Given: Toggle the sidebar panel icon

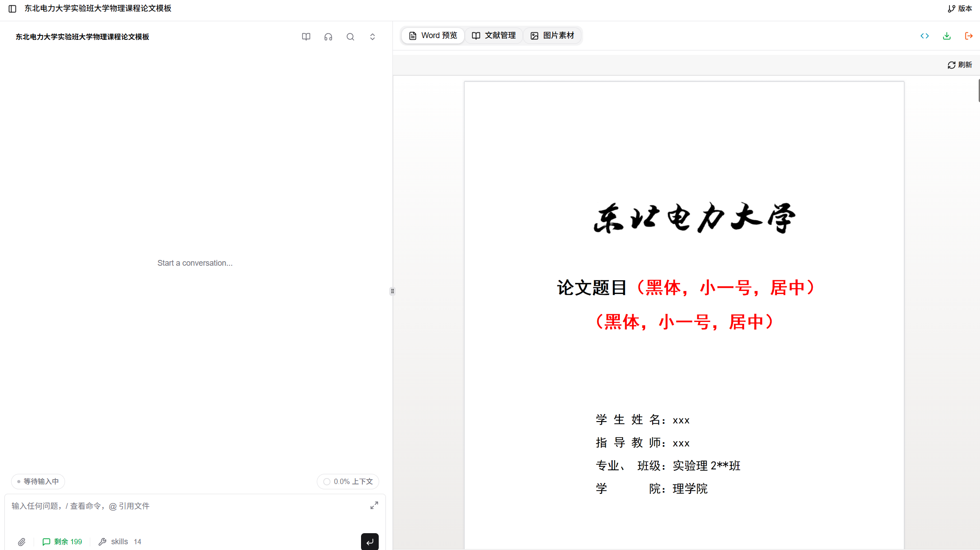Looking at the screenshot, I should click(x=12, y=9).
